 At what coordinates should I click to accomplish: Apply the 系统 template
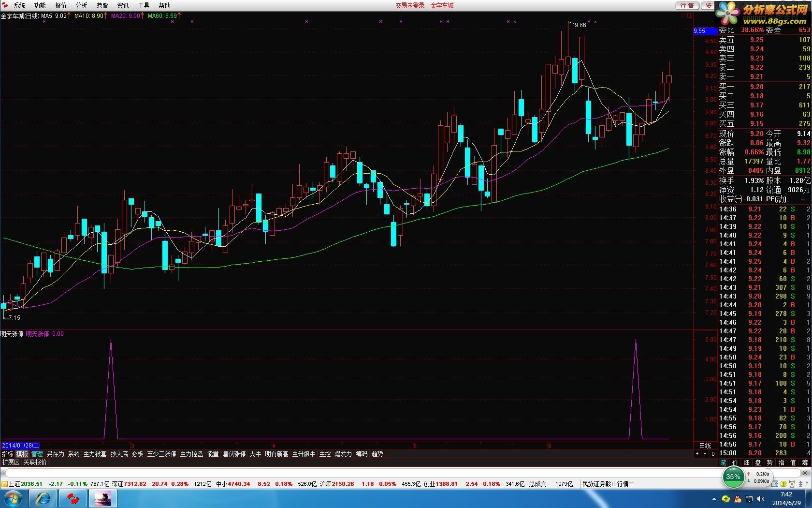tap(74, 454)
